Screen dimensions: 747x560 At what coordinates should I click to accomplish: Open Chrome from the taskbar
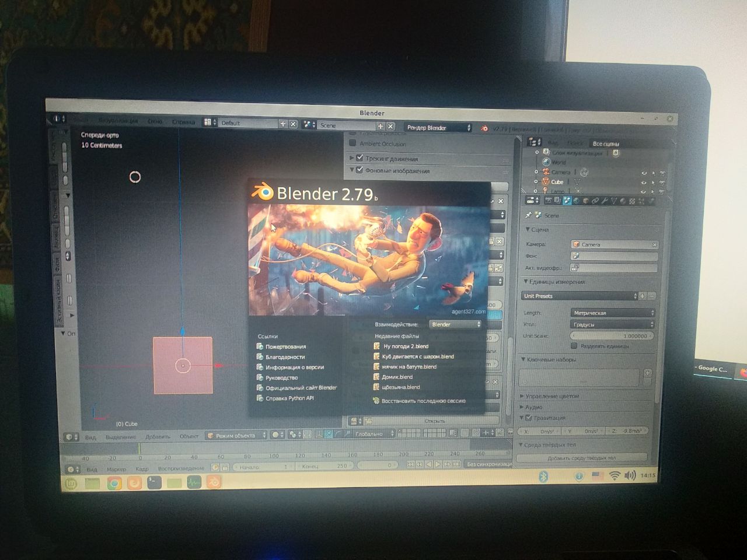point(114,483)
